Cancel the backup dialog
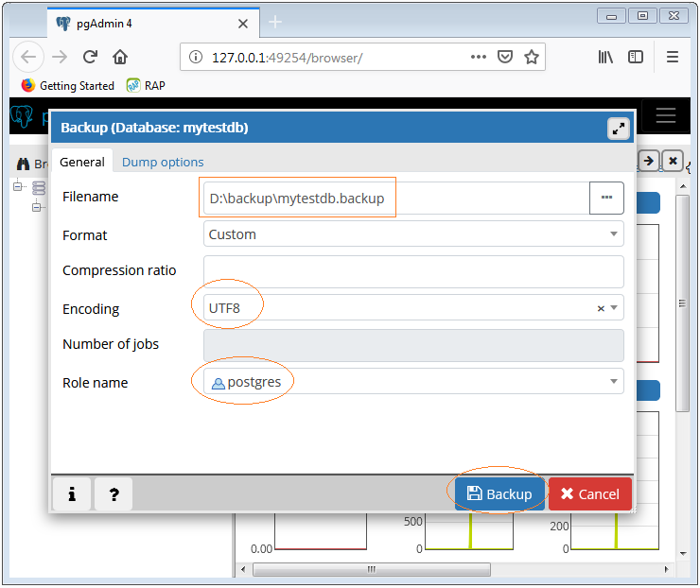 tap(589, 493)
